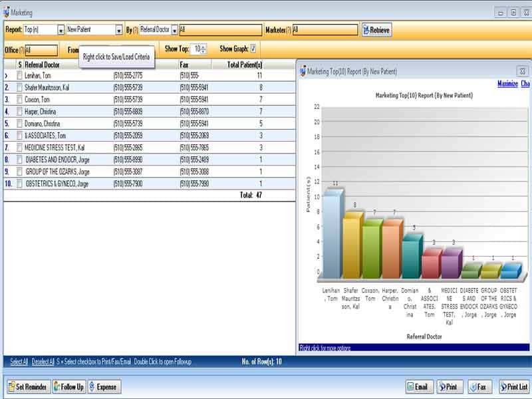Check the box for Lenihan, Tom row

click(19, 75)
